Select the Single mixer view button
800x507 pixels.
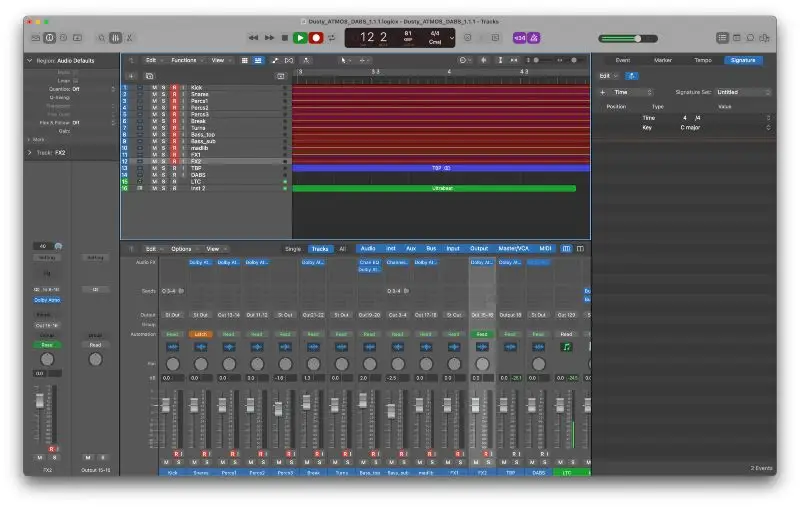[x=292, y=248]
